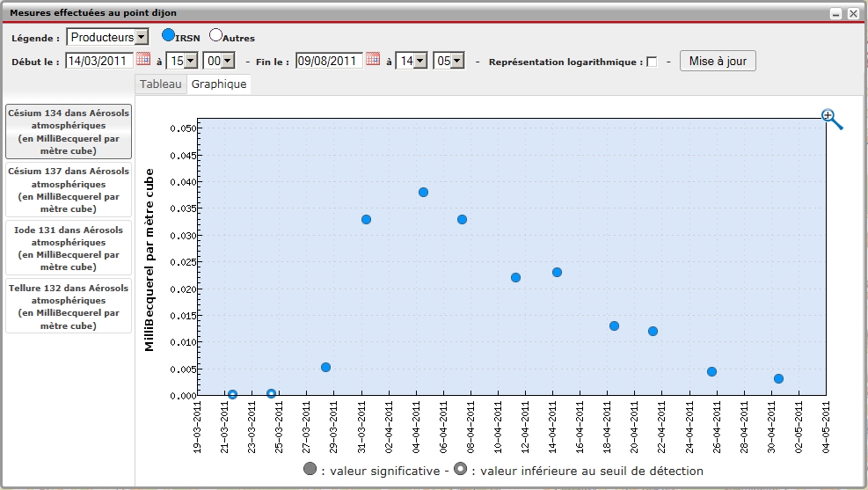Click the data point near 07-04-2011

[463, 219]
